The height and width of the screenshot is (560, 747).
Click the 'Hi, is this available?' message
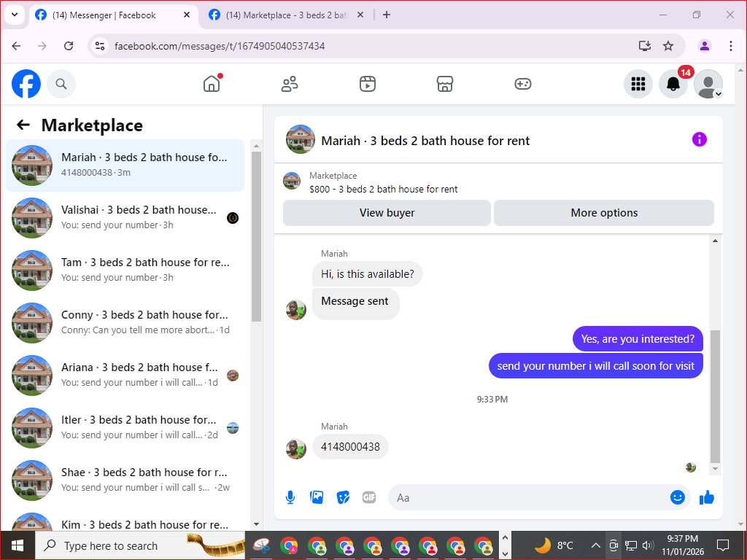coord(368,274)
